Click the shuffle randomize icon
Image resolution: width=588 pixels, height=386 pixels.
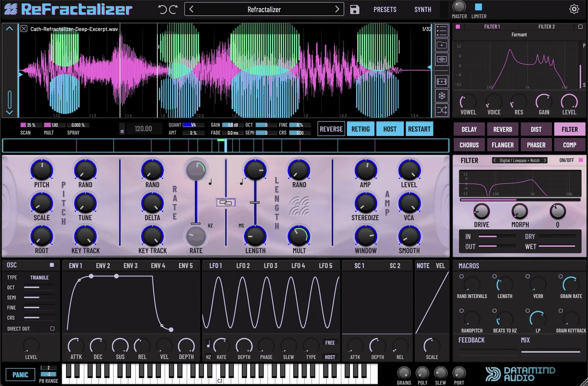tap(442, 110)
